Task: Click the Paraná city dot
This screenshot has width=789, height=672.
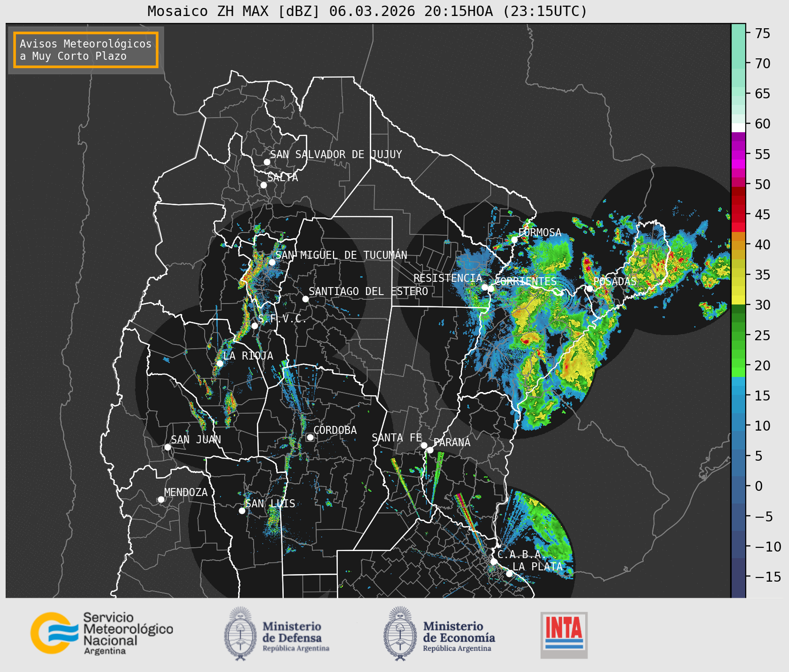Action: coord(430,450)
